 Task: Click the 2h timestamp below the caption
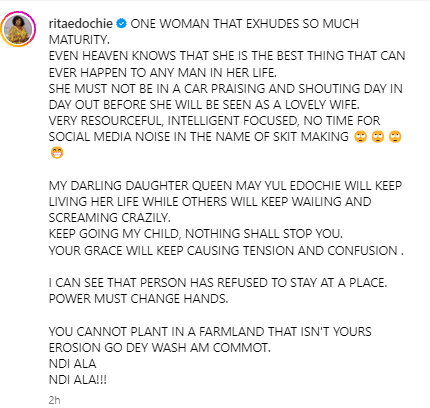click(54, 400)
